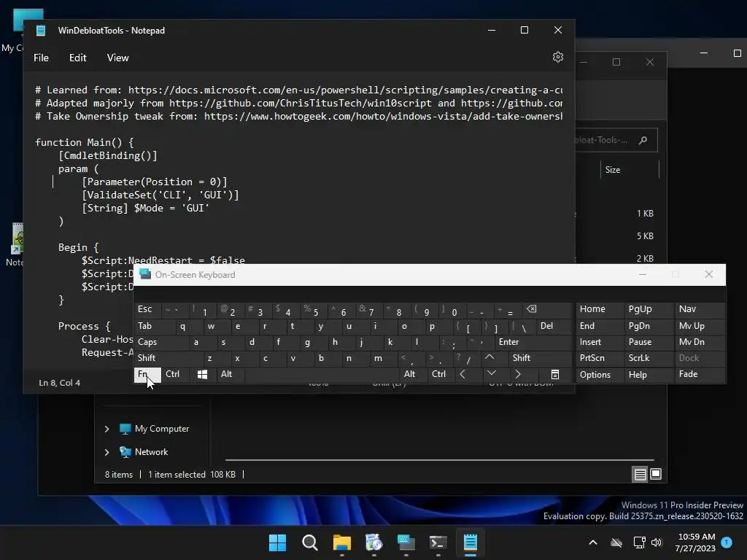Show hidden system tray icons chevron
The image size is (747, 560).
pos(593,542)
